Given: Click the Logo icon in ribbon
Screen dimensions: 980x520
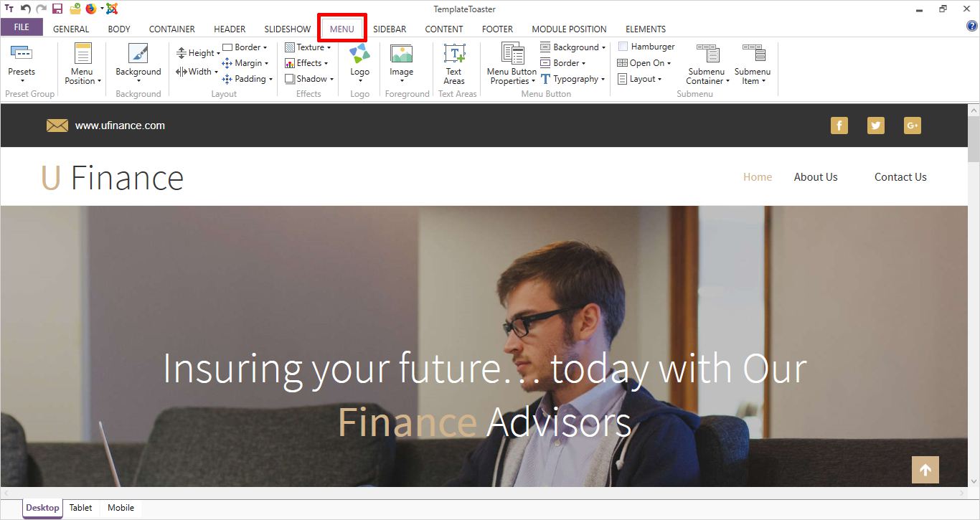Looking at the screenshot, I should tap(359, 56).
